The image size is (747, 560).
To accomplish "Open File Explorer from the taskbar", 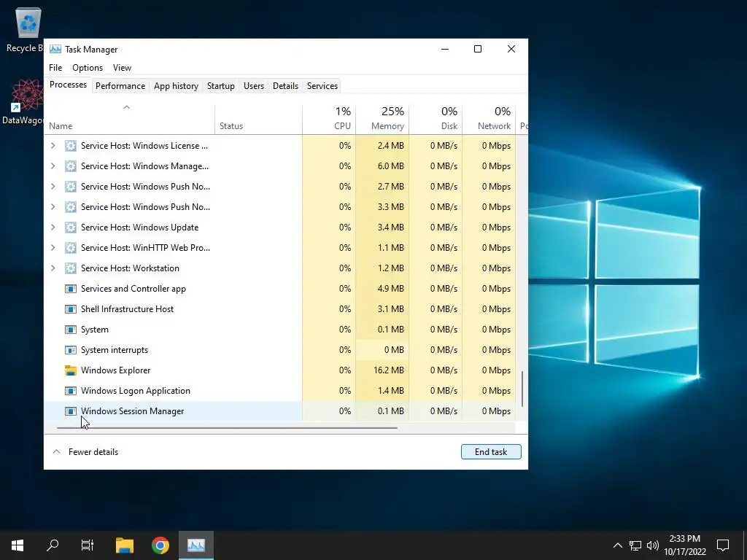I will 125,545.
